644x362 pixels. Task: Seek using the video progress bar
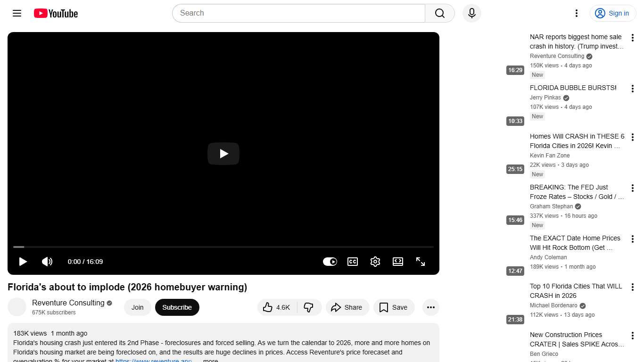point(223,247)
